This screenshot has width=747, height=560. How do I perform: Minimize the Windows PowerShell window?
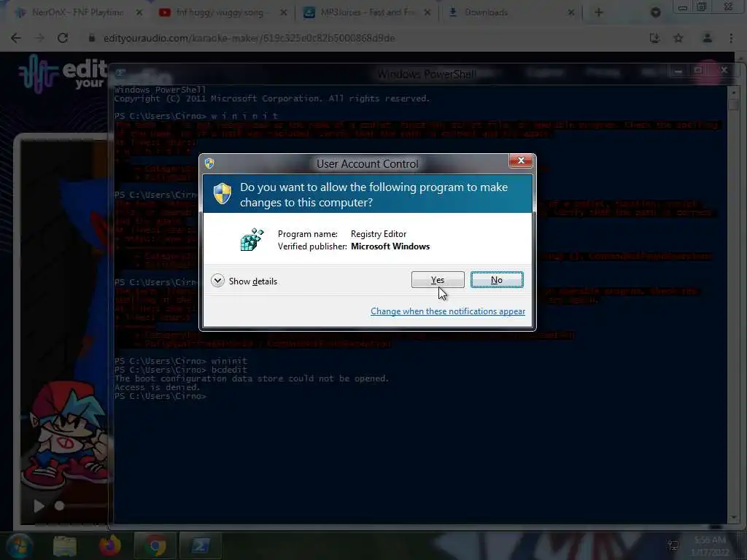(678, 71)
